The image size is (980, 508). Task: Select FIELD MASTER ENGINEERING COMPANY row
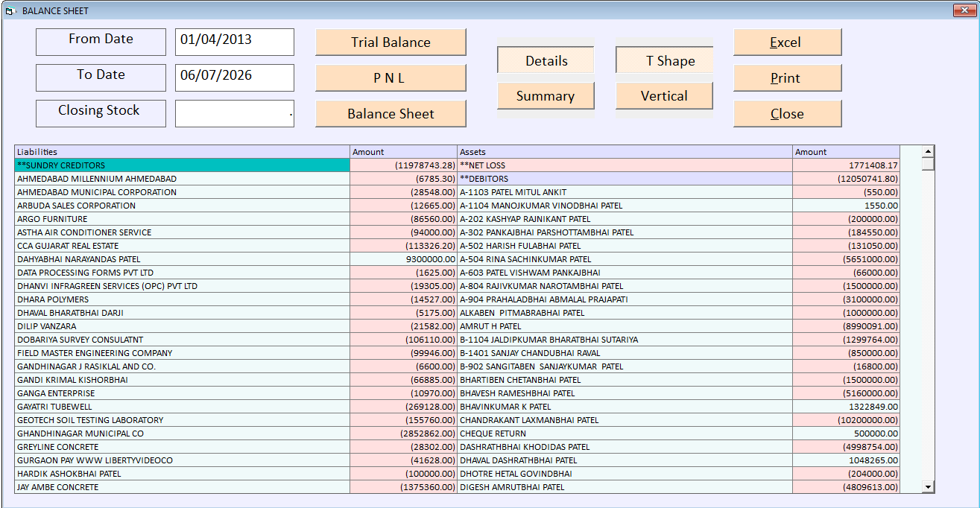coord(182,353)
